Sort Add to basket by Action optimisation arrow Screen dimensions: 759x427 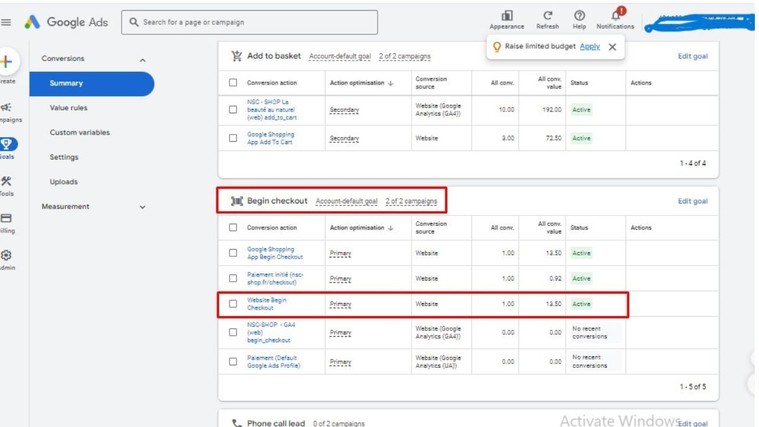pos(391,83)
